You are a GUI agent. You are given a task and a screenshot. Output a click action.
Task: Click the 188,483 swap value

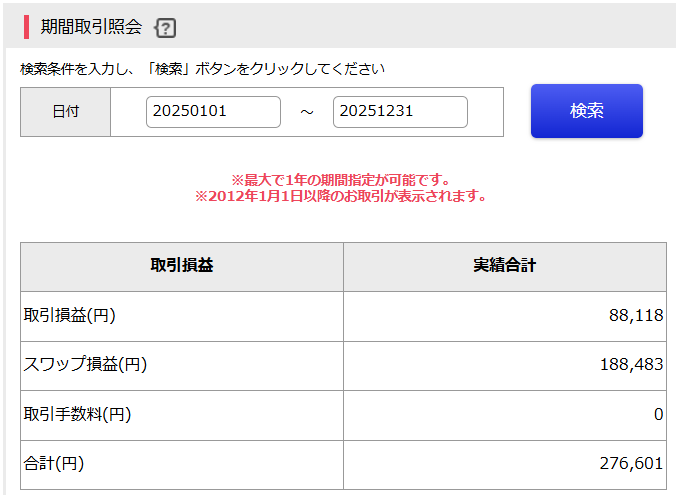[630, 365]
